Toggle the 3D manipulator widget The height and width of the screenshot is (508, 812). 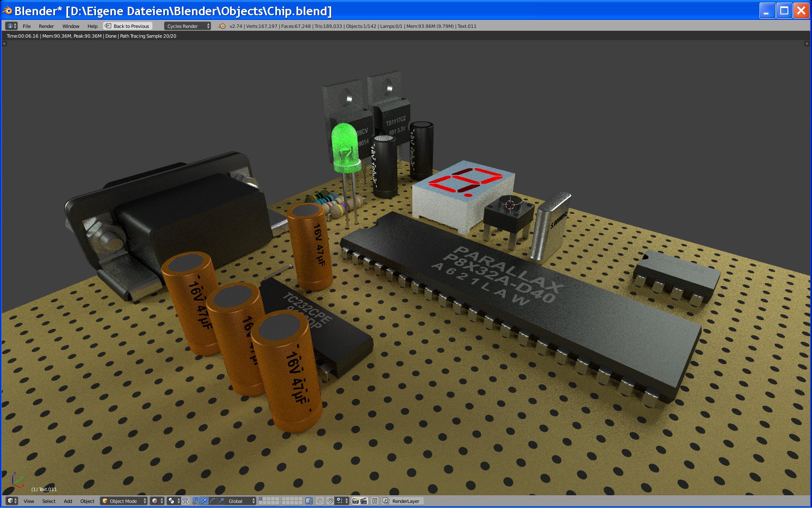pyautogui.click(x=196, y=501)
